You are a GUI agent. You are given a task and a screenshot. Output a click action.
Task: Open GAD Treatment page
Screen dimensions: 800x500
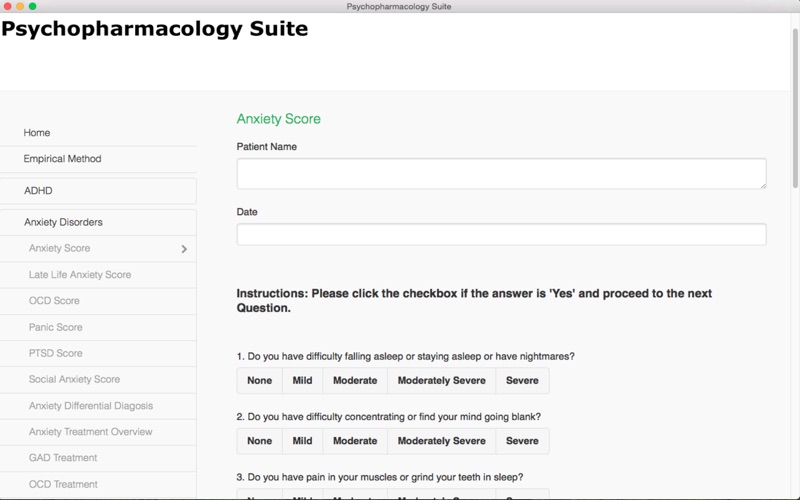click(x=63, y=458)
